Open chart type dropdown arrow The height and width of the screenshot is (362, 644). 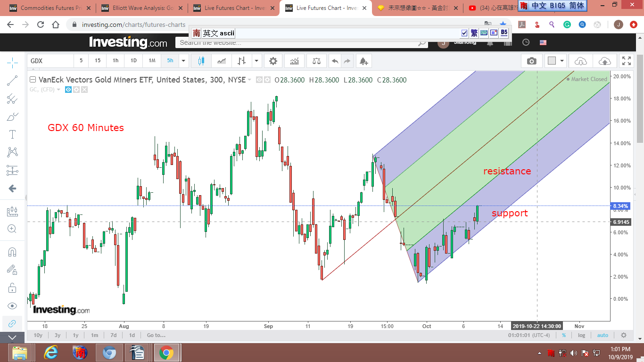tap(256, 61)
